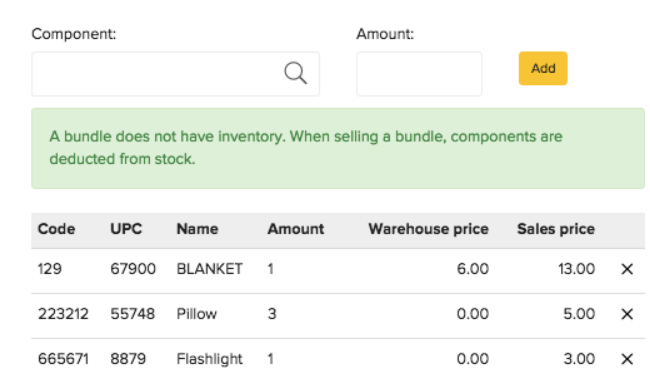The height and width of the screenshot is (387, 650).
Task: Click the Sales price column header
Action: (x=556, y=229)
